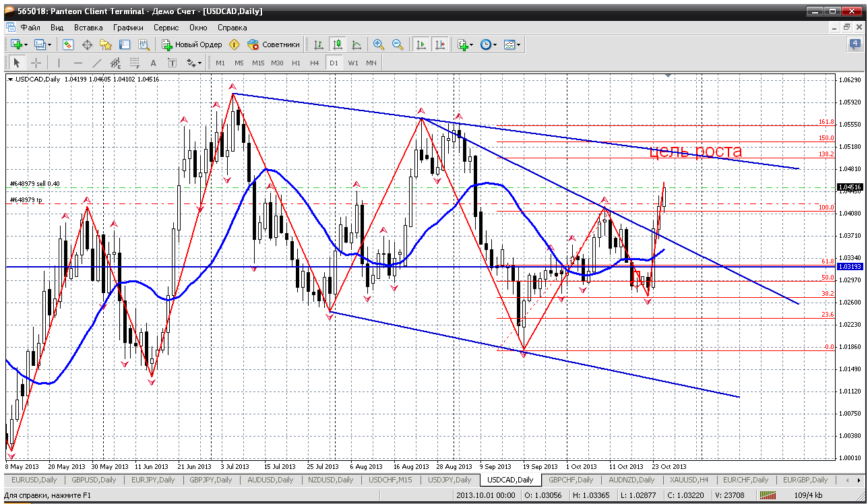Open the Navigator folder-star icon
This screenshot has height=504, width=868.
coord(106,44)
